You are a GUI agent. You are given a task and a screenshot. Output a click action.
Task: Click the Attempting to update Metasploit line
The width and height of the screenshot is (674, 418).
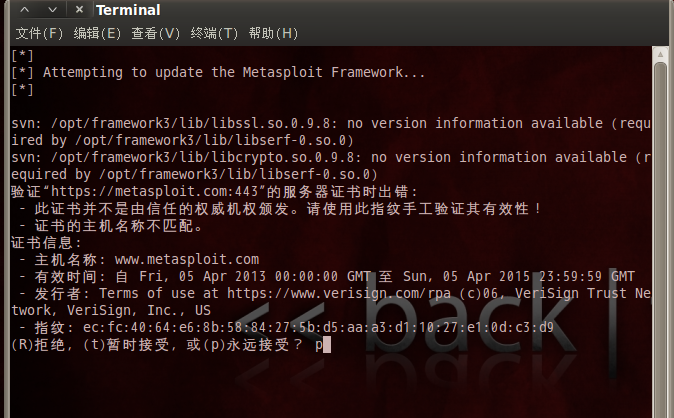coord(218,72)
